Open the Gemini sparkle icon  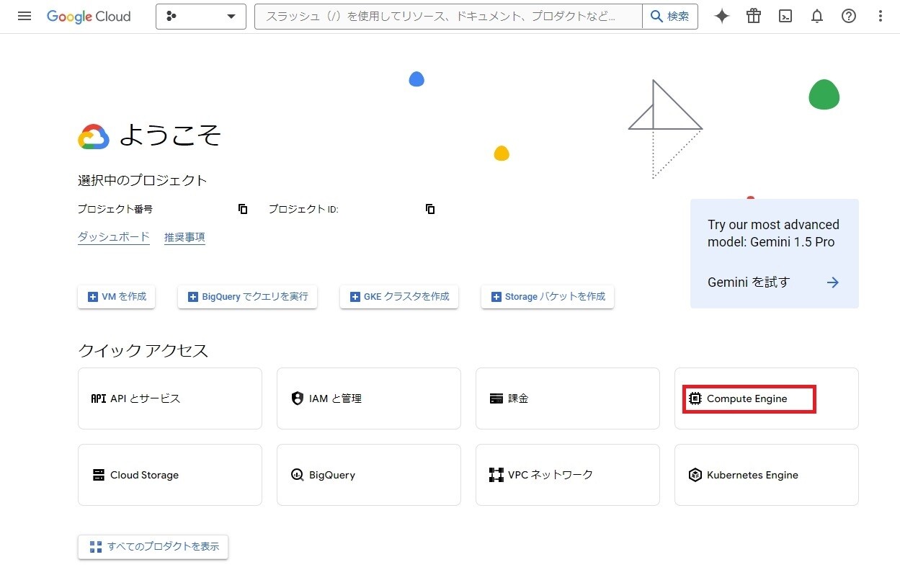(722, 16)
